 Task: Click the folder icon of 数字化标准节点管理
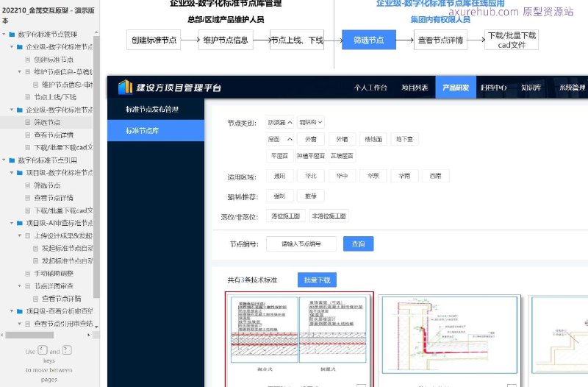(12, 35)
